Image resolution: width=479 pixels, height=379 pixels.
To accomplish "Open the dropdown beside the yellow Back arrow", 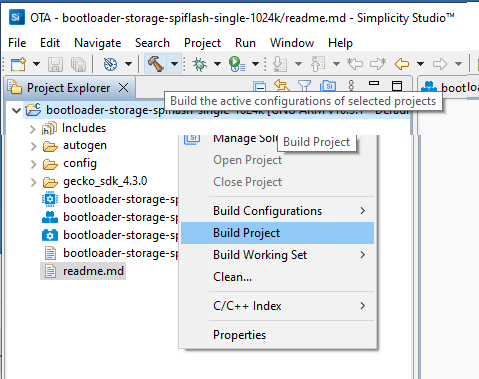I will [x=420, y=64].
